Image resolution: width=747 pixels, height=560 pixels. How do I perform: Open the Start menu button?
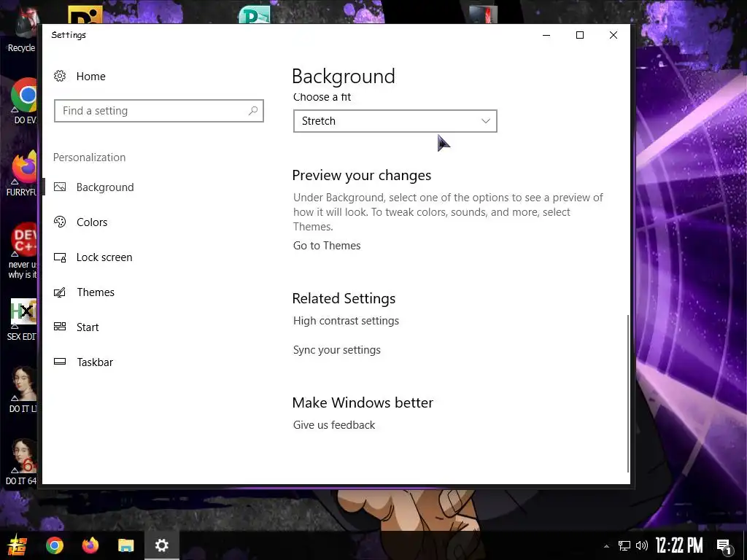click(x=18, y=545)
